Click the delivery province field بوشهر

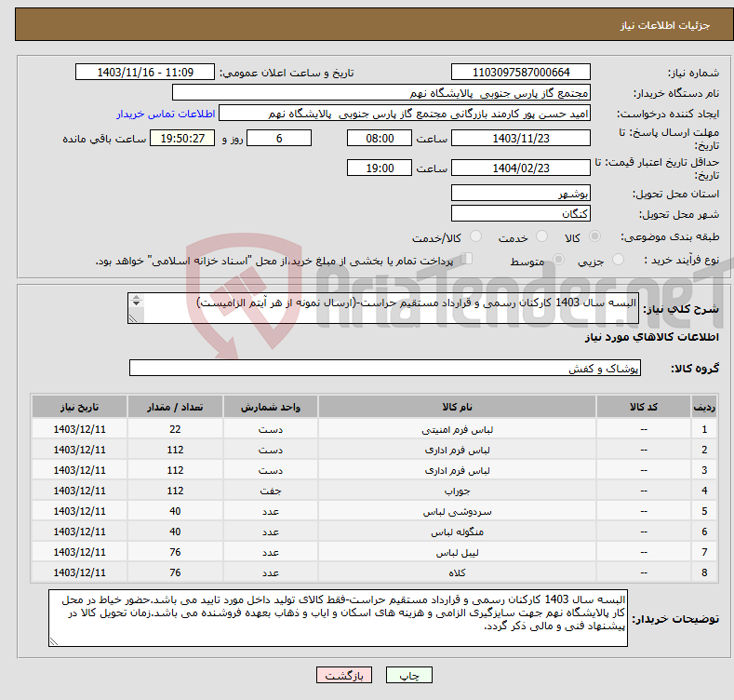(x=521, y=193)
